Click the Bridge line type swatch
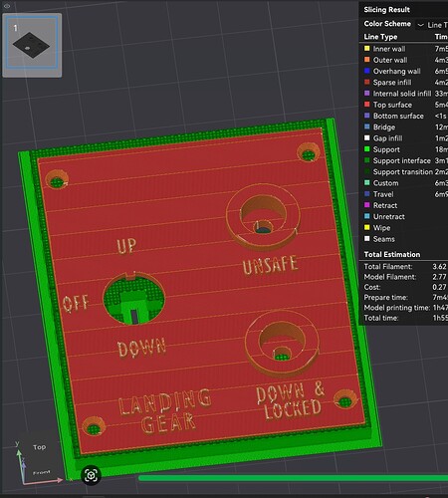The width and height of the screenshot is (448, 498). [x=366, y=126]
